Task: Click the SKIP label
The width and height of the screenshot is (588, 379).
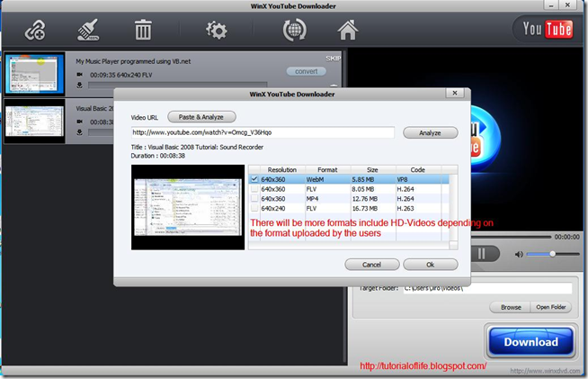Action: (333, 59)
